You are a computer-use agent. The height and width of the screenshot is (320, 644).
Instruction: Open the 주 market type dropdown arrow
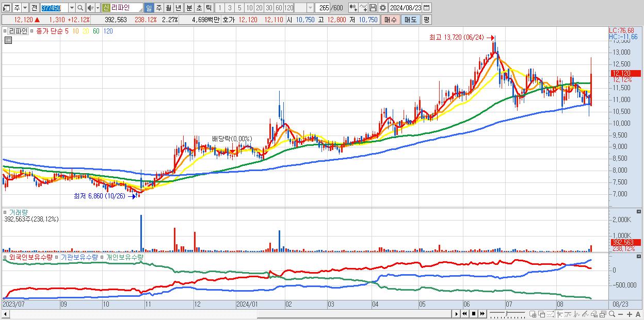(x=24, y=8)
